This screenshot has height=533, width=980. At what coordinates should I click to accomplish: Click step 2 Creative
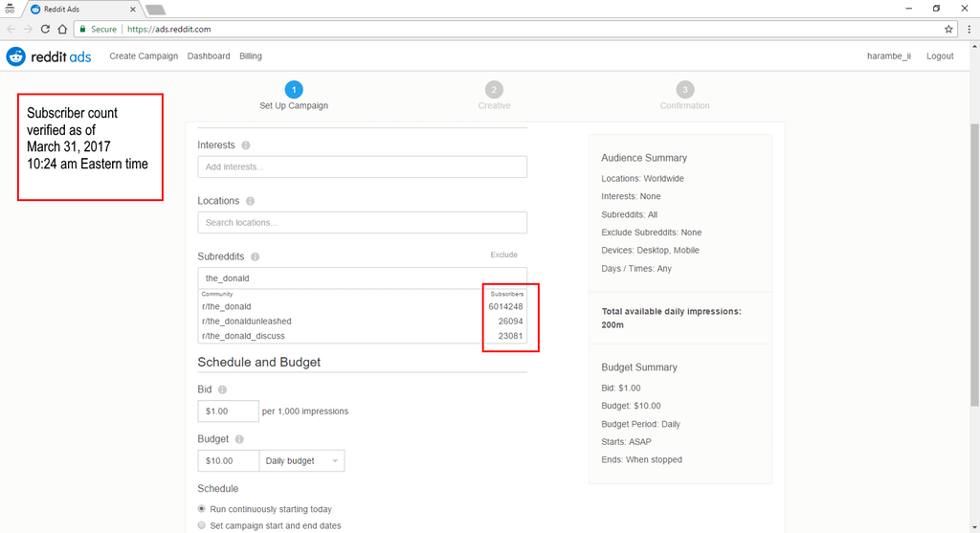(x=494, y=96)
